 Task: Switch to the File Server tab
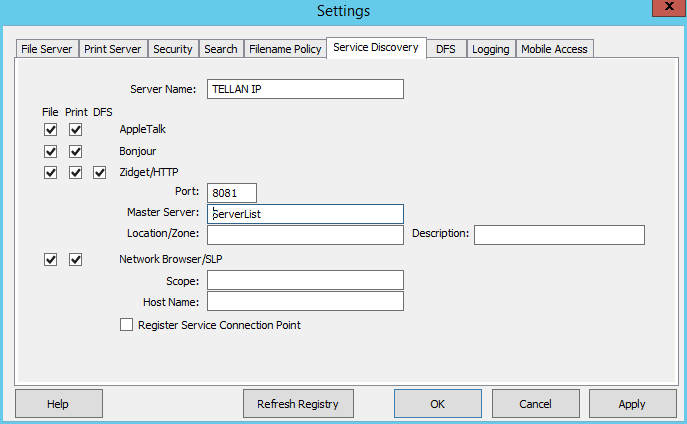[x=46, y=49]
